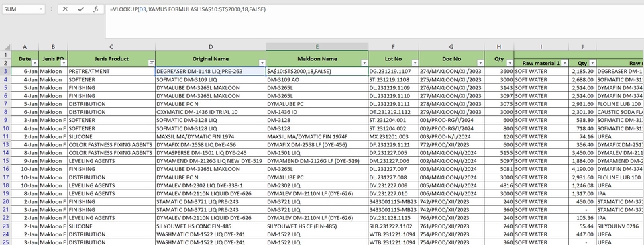This screenshot has width=644, height=245.
Task: Select row 3 header
Action: click(x=6, y=71)
